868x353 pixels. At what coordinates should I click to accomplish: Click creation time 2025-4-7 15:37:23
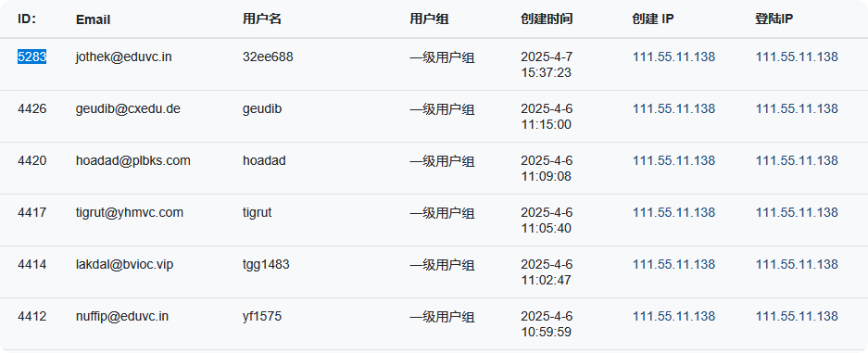(x=547, y=65)
